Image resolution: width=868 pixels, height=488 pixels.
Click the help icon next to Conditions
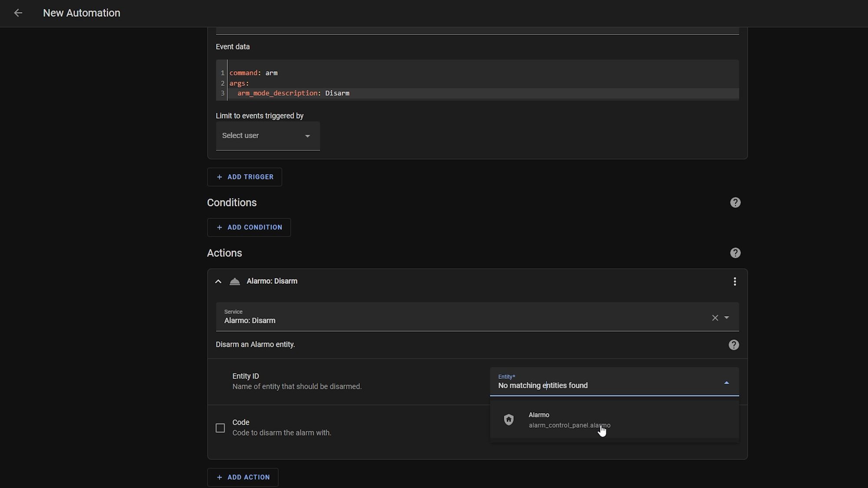[x=735, y=203]
